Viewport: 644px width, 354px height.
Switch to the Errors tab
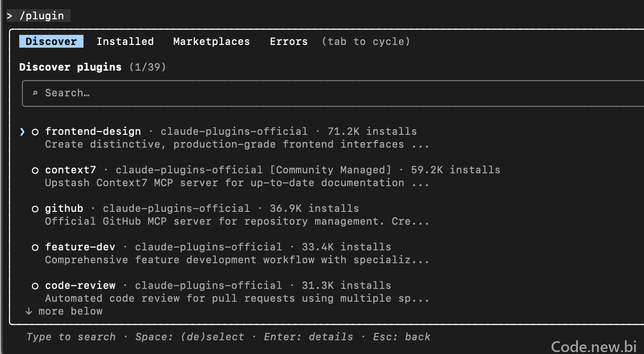coord(289,41)
